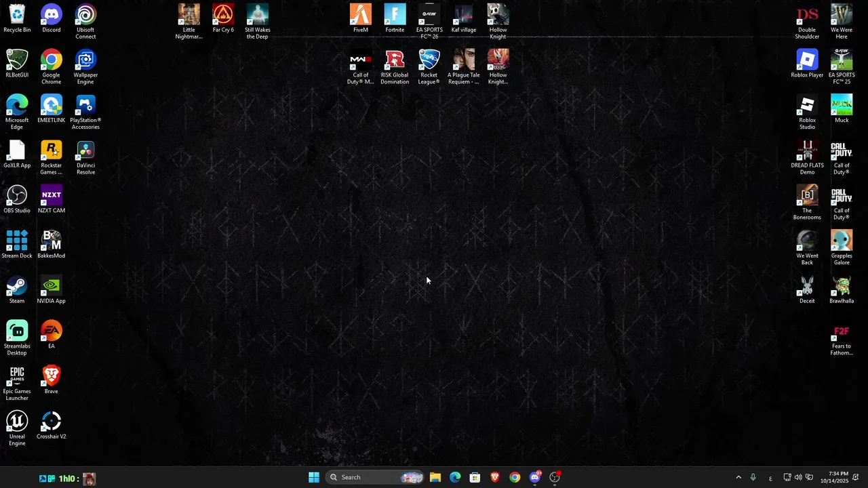This screenshot has height=488, width=868.
Task: Launch the Deceit game shortcut
Action: tap(807, 290)
